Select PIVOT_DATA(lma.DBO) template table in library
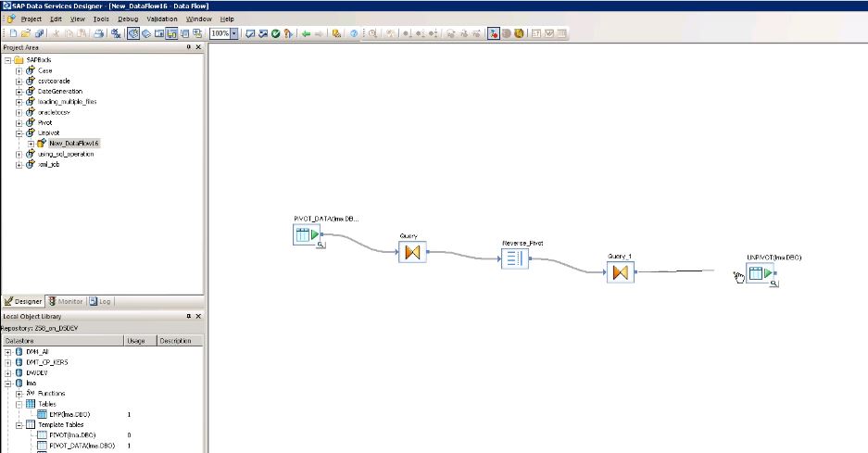This screenshot has width=868, height=453. [x=82, y=446]
